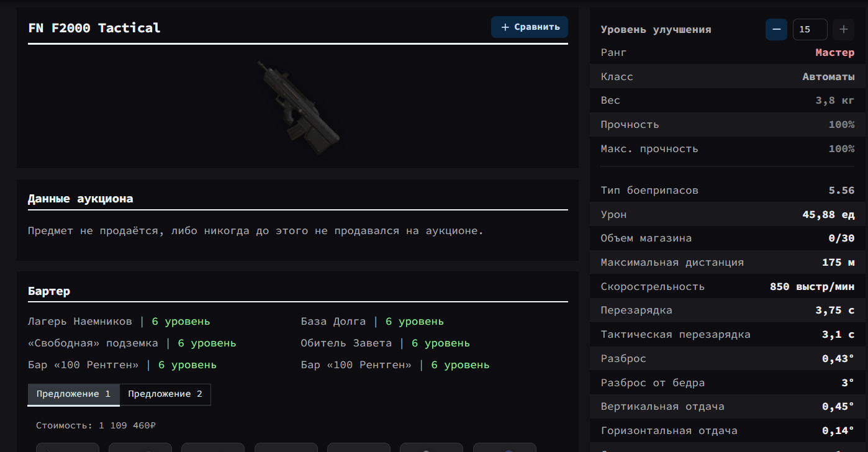Click the vertical recoil value 0,45°

838,407
